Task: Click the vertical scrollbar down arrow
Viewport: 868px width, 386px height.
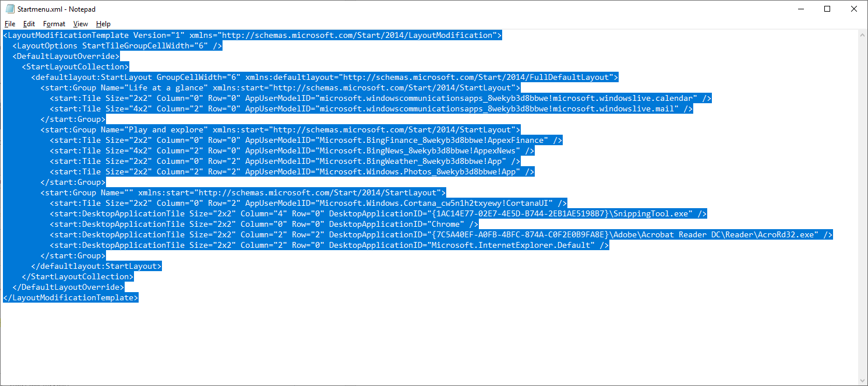Action: pos(863,381)
